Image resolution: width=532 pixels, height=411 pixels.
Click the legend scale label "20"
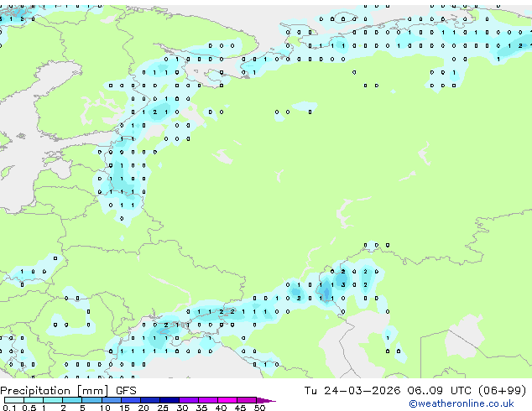pos(143,408)
